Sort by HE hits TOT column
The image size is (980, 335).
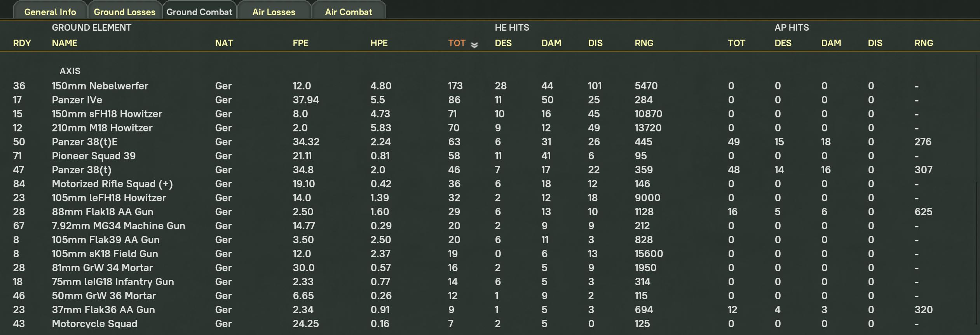click(x=457, y=43)
